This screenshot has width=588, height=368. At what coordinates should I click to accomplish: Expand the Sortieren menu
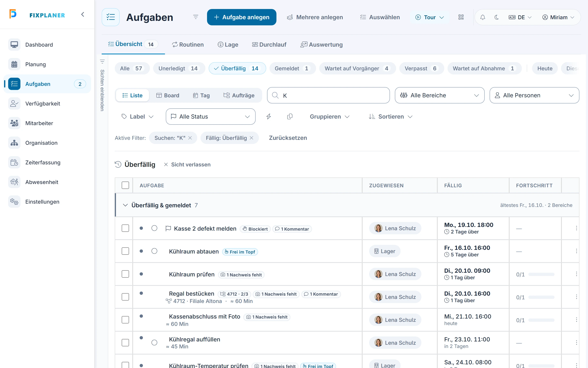[x=391, y=117]
